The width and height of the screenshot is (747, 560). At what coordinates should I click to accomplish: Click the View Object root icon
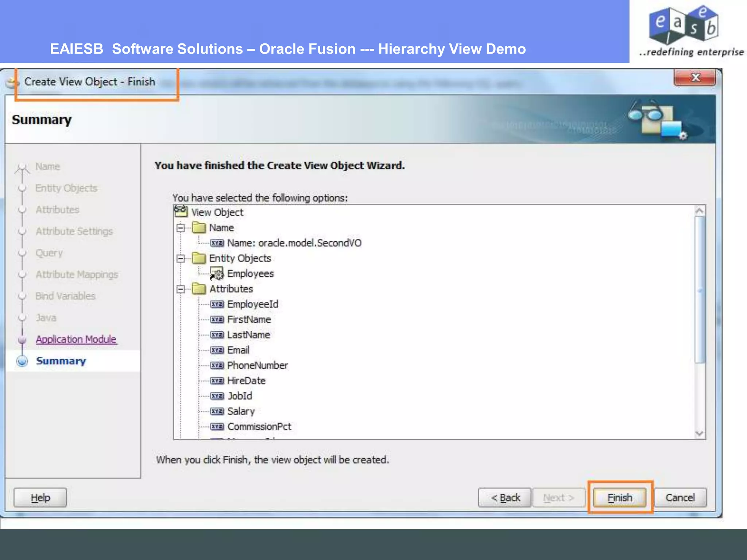[x=181, y=211]
